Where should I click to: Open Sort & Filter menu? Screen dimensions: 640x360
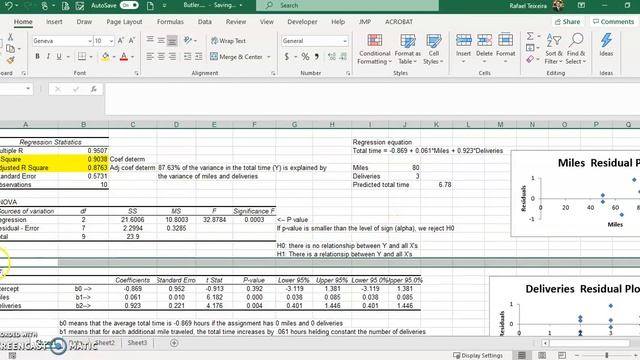(553, 49)
